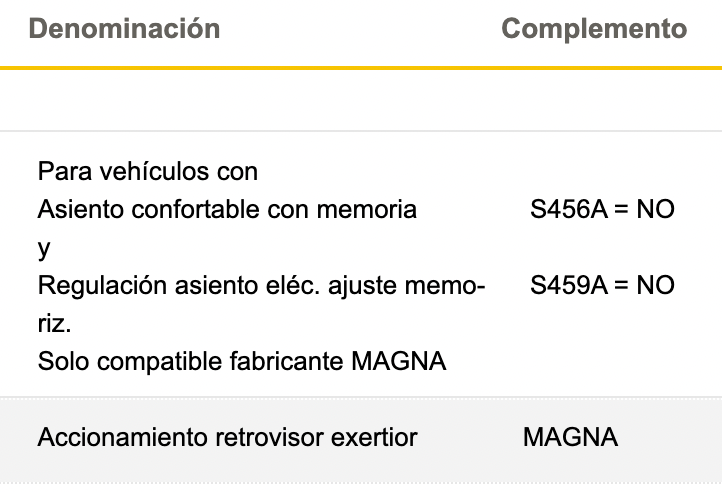Click the word "Asiento" starting the second line
The width and height of the screenshot is (722, 492).
75,210
